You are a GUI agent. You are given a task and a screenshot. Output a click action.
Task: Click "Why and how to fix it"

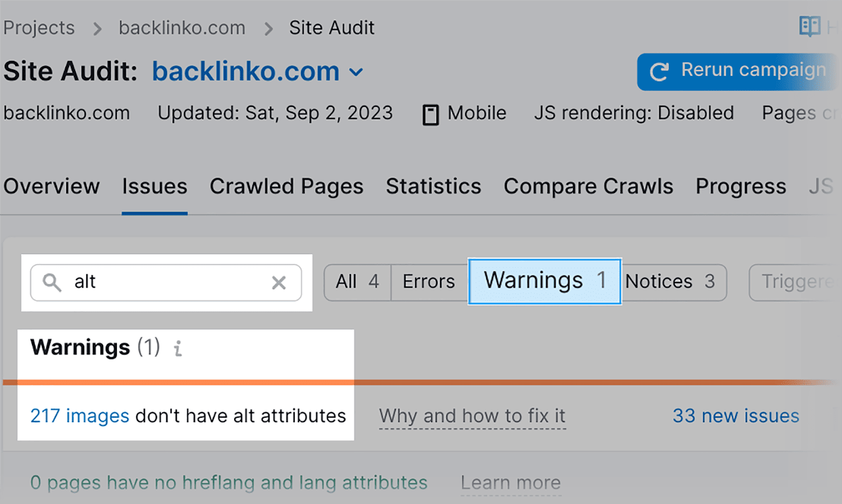(472, 416)
